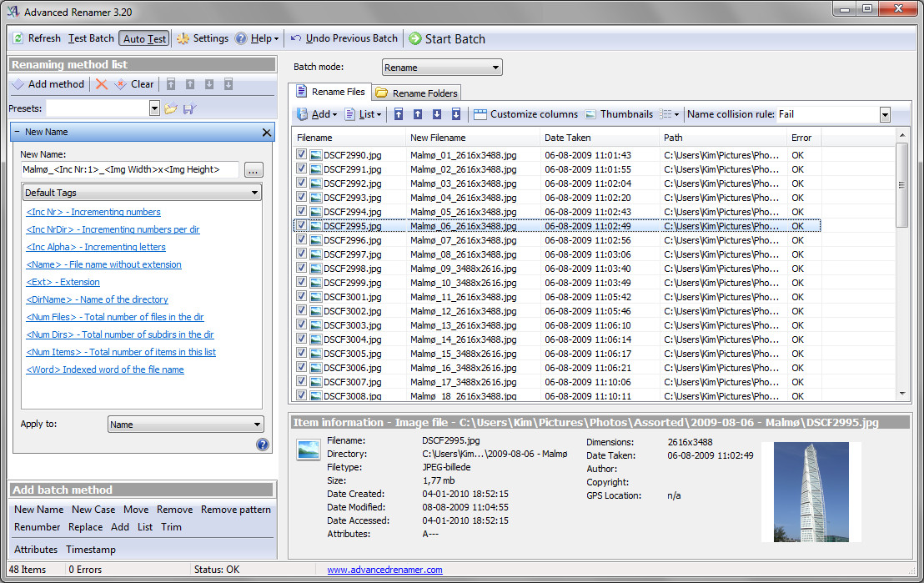
Task: Open the www.advancedrenamer.com link
Action: click(x=384, y=570)
